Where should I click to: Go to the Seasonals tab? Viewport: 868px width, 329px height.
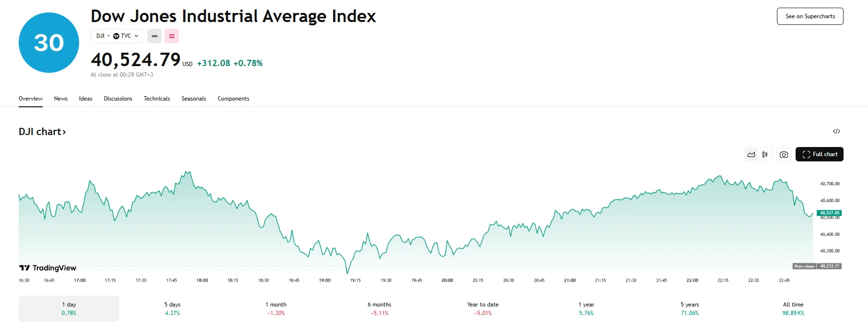click(194, 99)
